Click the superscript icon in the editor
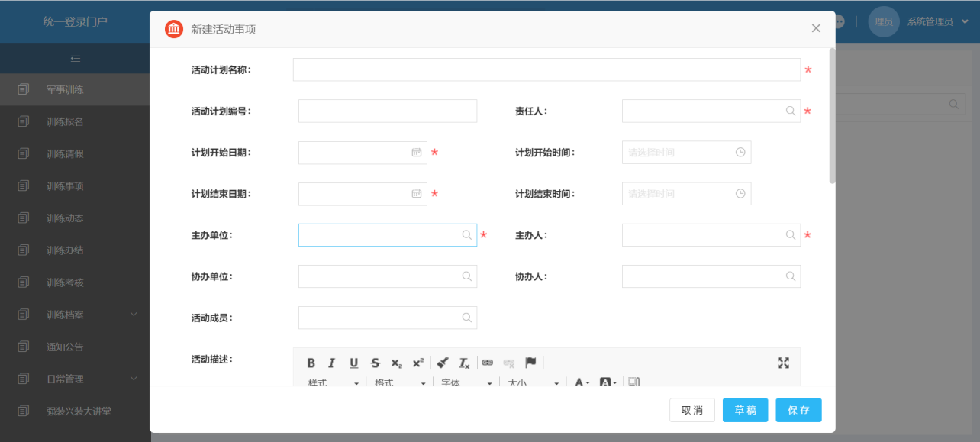The height and width of the screenshot is (442, 980). tap(417, 363)
